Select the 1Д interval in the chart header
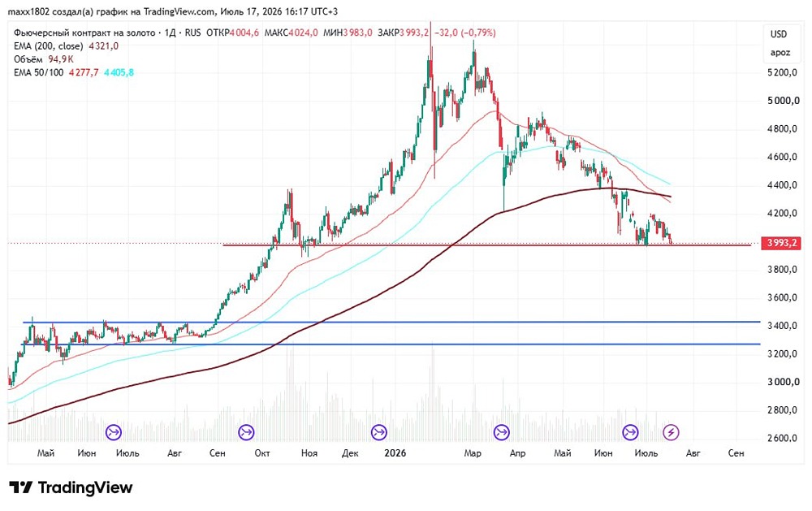The height and width of the screenshot is (511, 812). (170, 32)
